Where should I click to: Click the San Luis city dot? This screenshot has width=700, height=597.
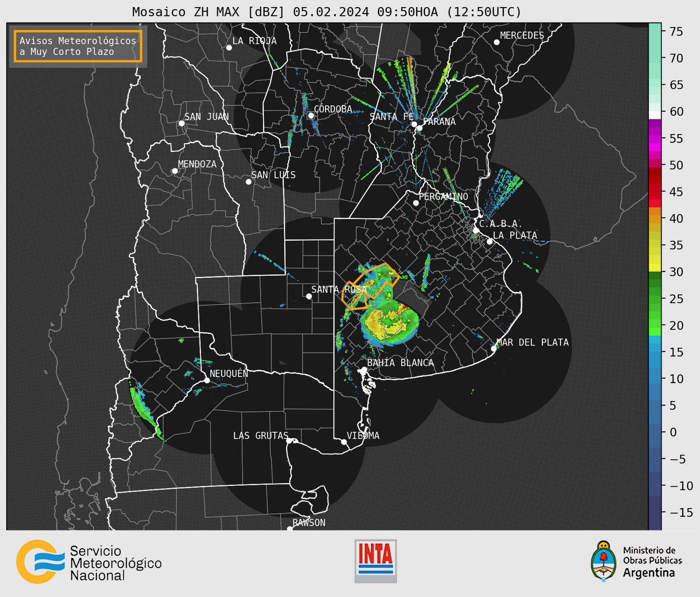[249, 181]
